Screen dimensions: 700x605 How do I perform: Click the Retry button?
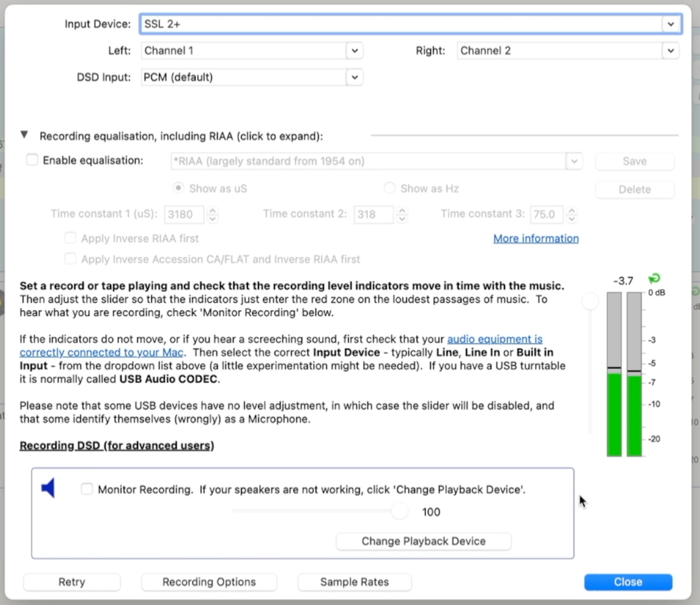tap(72, 582)
